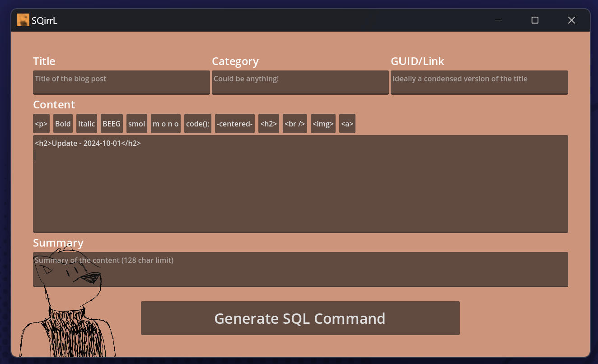
Task: Insert an <h2> heading tag
Action: coord(269,123)
